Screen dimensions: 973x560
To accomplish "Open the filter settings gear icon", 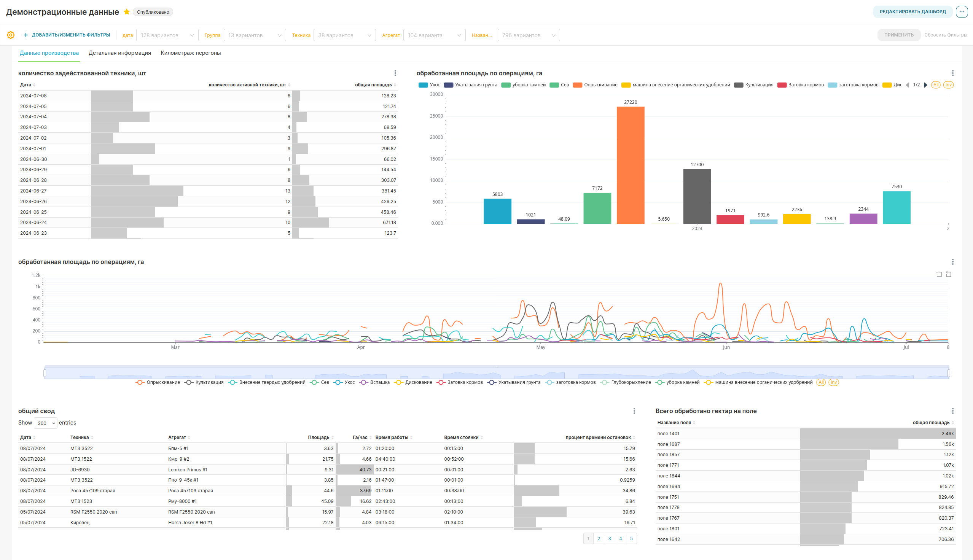I will [x=11, y=35].
